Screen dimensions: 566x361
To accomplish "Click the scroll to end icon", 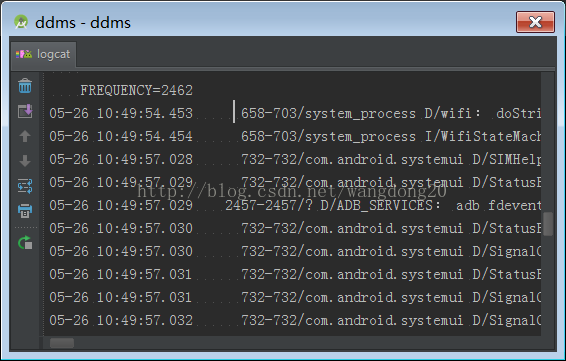I will coord(25,111).
